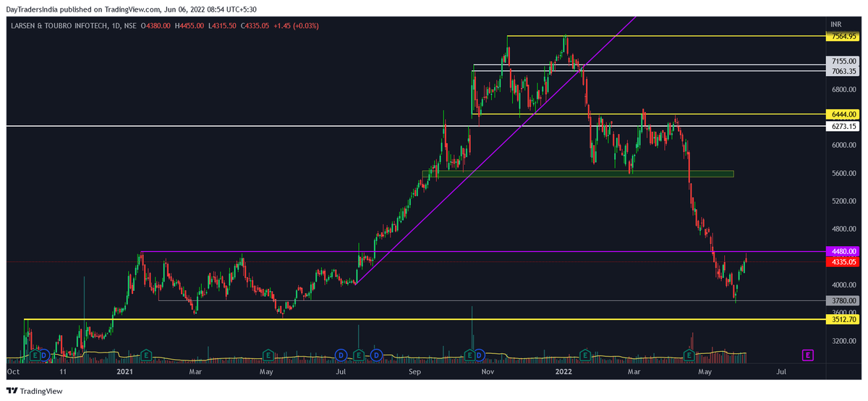Click the Oct label on time axis

(x=13, y=372)
